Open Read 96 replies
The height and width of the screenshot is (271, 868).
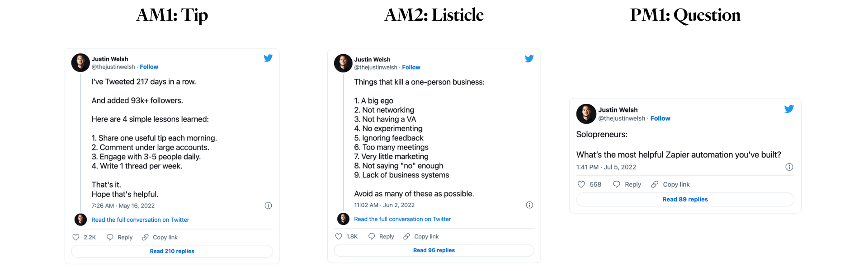coord(434,250)
